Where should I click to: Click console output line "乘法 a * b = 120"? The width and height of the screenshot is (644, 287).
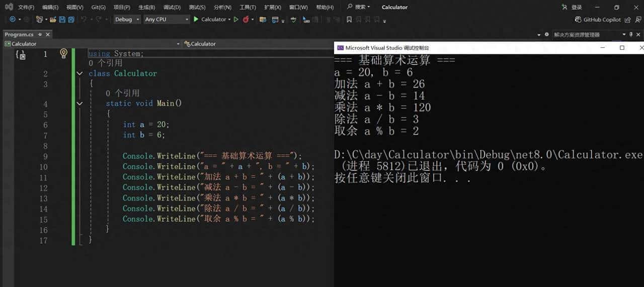tap(383, 108)
